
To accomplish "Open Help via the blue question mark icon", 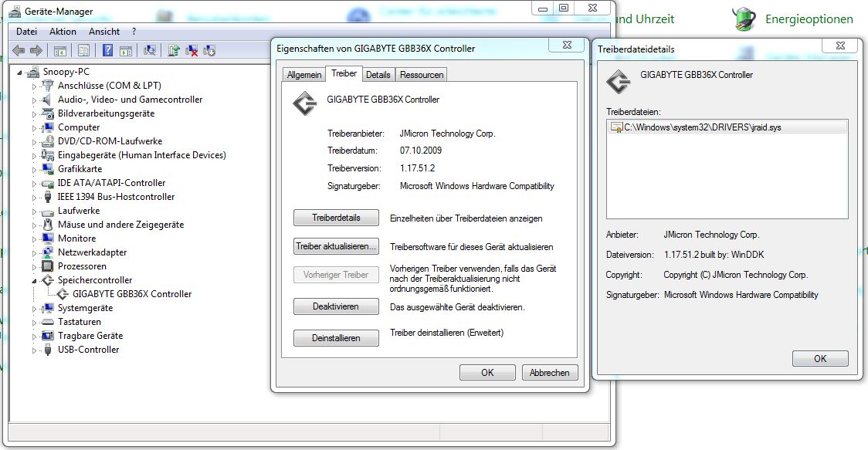I will tap(108, 51).
